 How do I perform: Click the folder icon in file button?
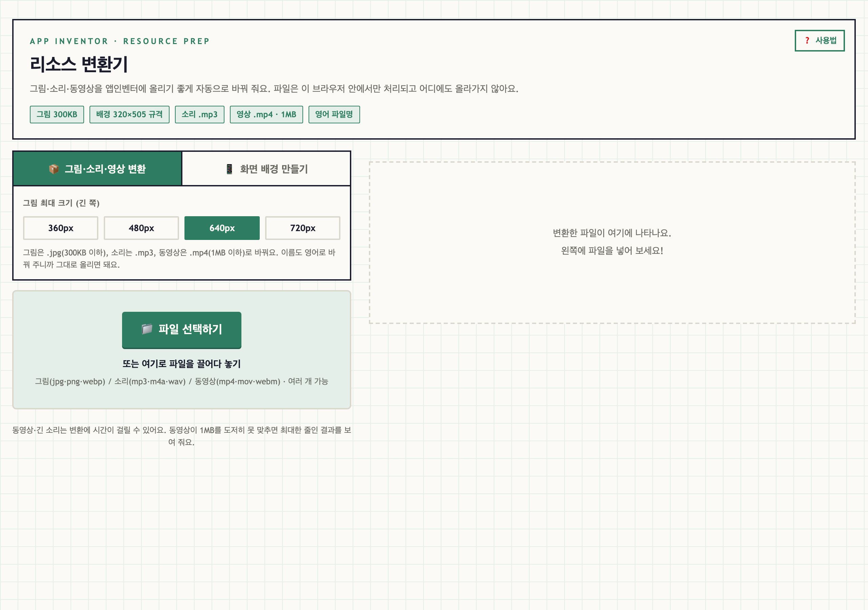(147, 329)
